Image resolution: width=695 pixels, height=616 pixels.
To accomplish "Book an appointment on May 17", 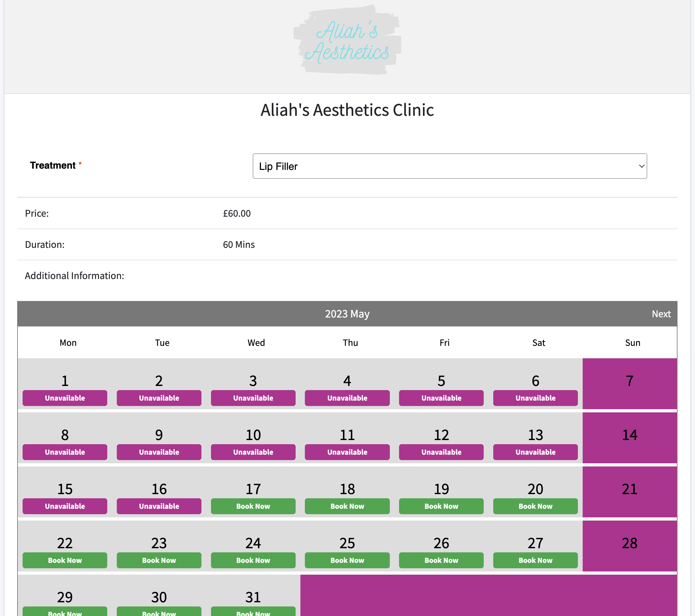I will click(x=253, y=506).
